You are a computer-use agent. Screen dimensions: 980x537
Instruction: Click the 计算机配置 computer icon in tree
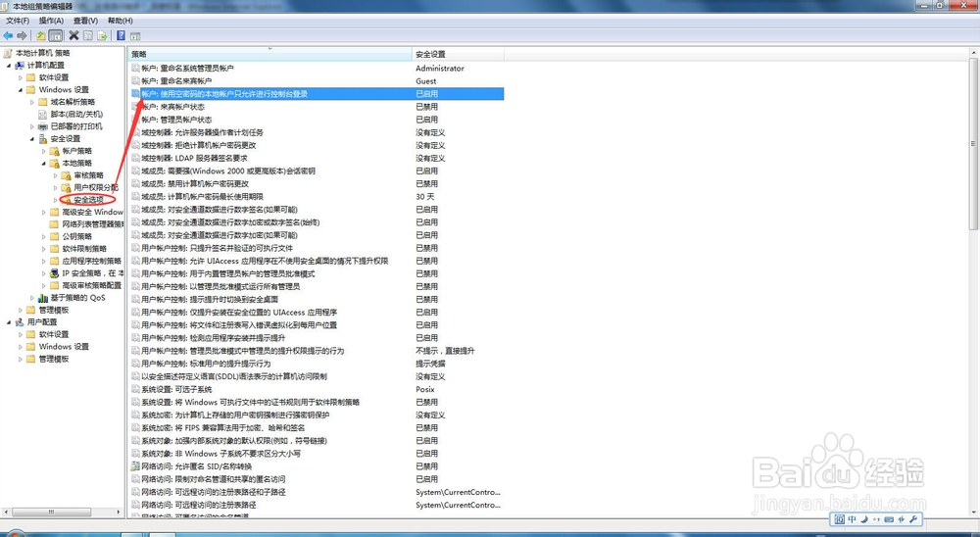20,65
